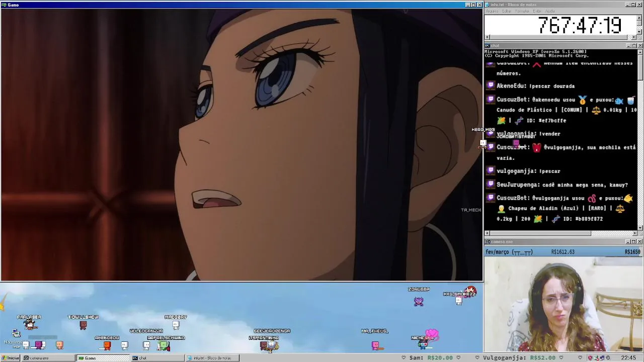Click the MXG_SMOKE22 avatar

[x=458, y=301]
